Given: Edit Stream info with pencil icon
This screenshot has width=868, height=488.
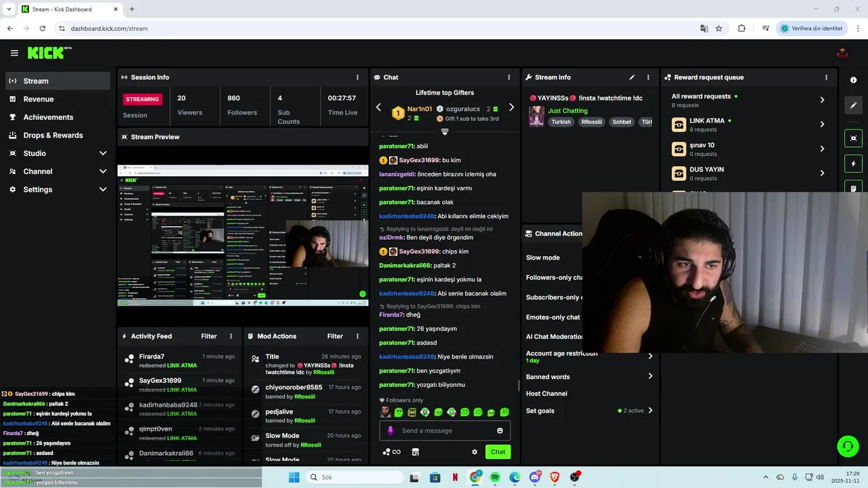Looking at the screenshot, I should click(632, 77).
